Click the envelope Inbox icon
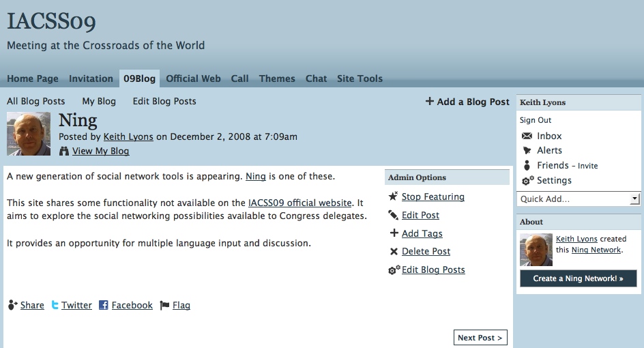Viewport: 644px width, 348px height. [x=527, y=136]
